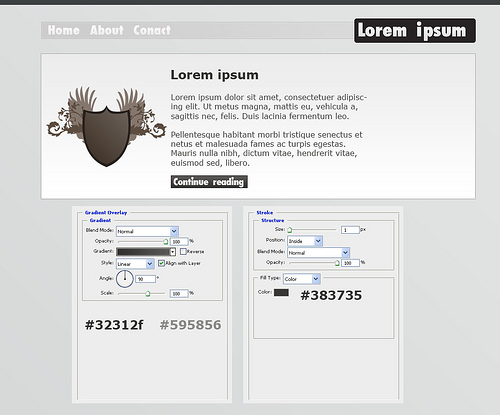This screenshot has width=500, height=415.
Task: Click the Continue reading button
Action: coord(209,182)
